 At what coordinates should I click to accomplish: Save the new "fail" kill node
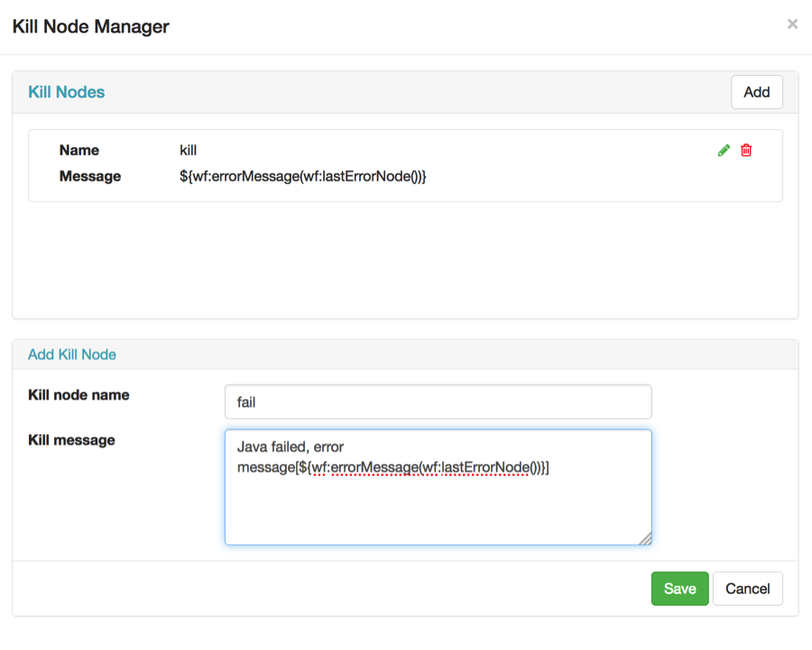(x=679, y=588)
